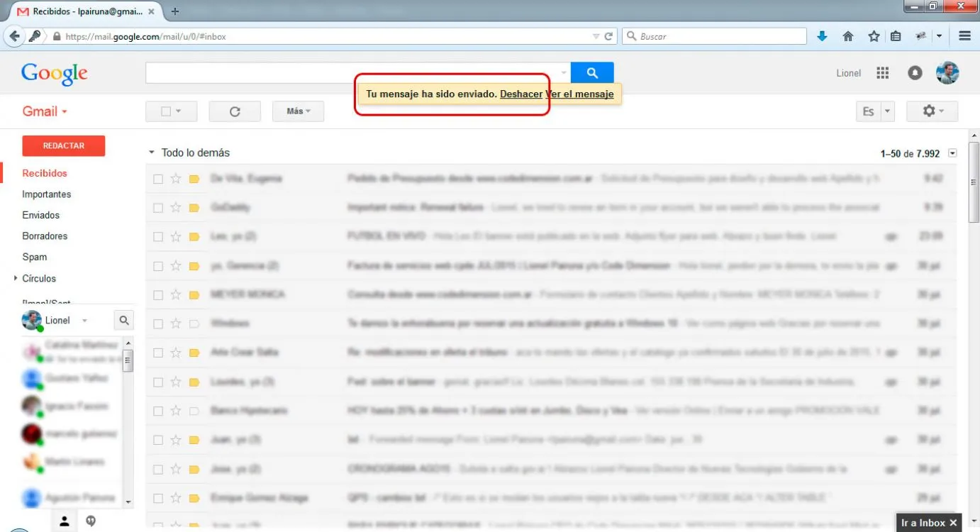980x532 pixels.
Task: Open the Google notifications bell
Action: coord(915,73)
